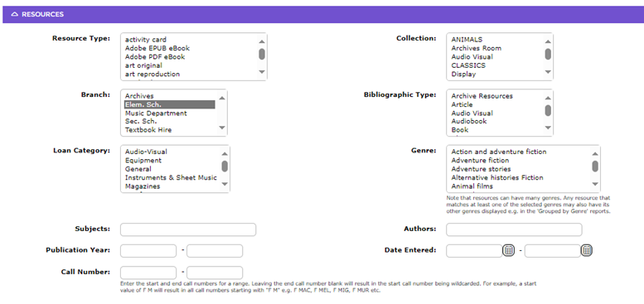This screenshot has width=644, height=304.
Task: Click Resource Type list scroll-down arrow
Action: click(x=262, y=72)
